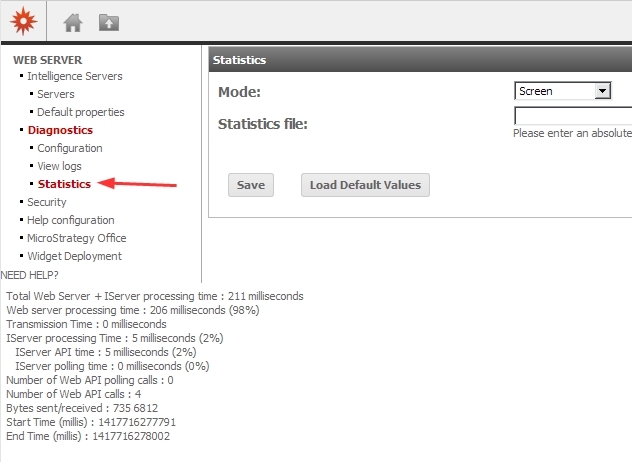The image size is (632, 462).
Task: Click the MicroStrategy logo icon
Action: tap(20, 21)
